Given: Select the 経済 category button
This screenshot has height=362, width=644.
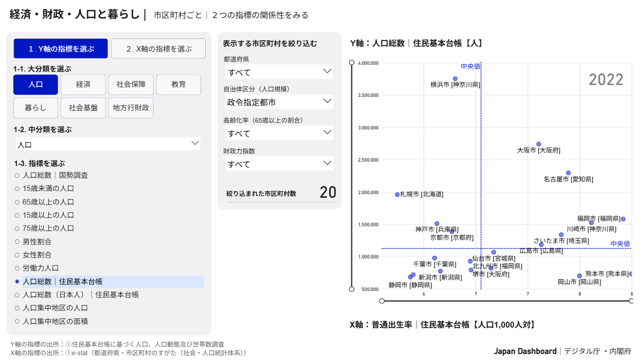Looking at the screenshot, I should 83,85.
